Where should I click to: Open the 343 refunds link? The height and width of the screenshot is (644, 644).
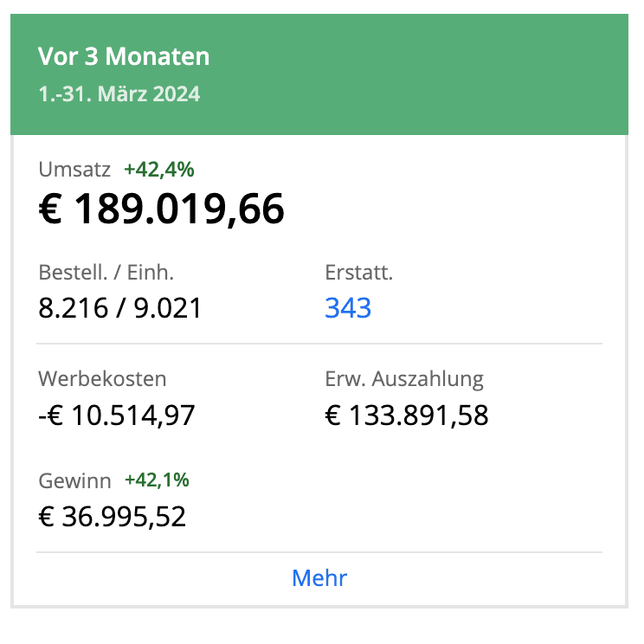point(348,308)
